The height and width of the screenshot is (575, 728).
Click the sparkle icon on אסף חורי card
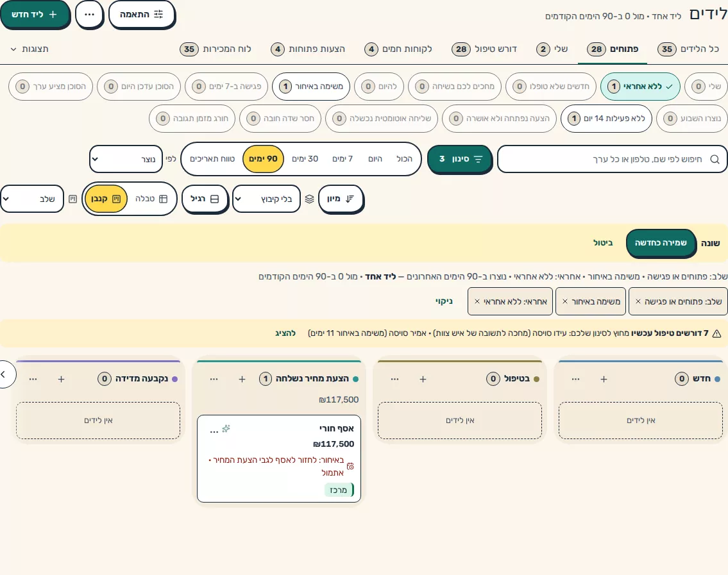[226, 428]
